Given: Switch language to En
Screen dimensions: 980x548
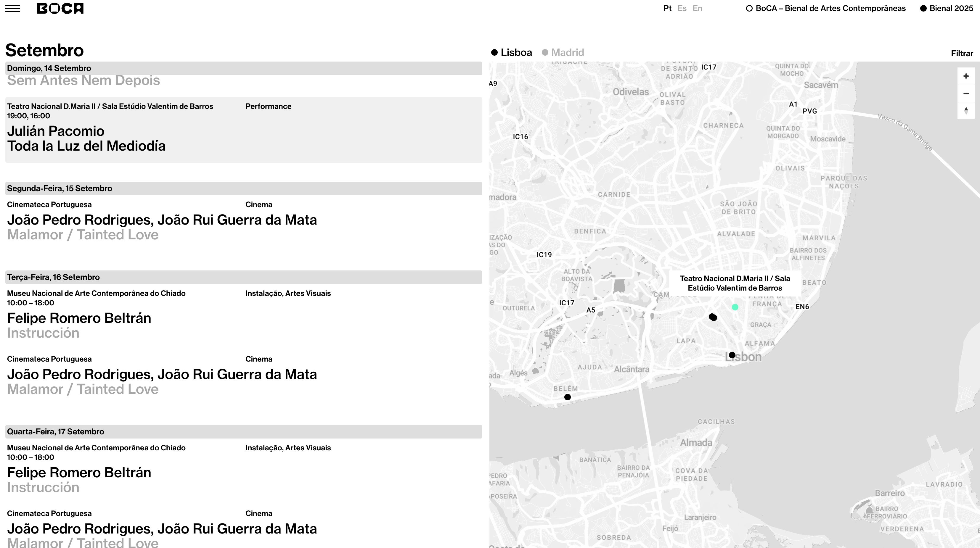Looking at the screenshot, I should 697,8.
